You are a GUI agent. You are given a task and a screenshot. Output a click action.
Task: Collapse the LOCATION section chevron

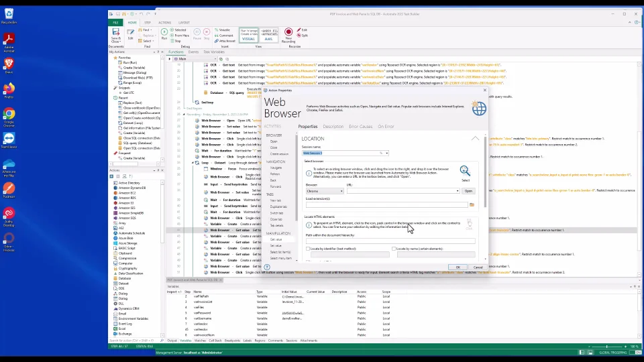point(475,139)
